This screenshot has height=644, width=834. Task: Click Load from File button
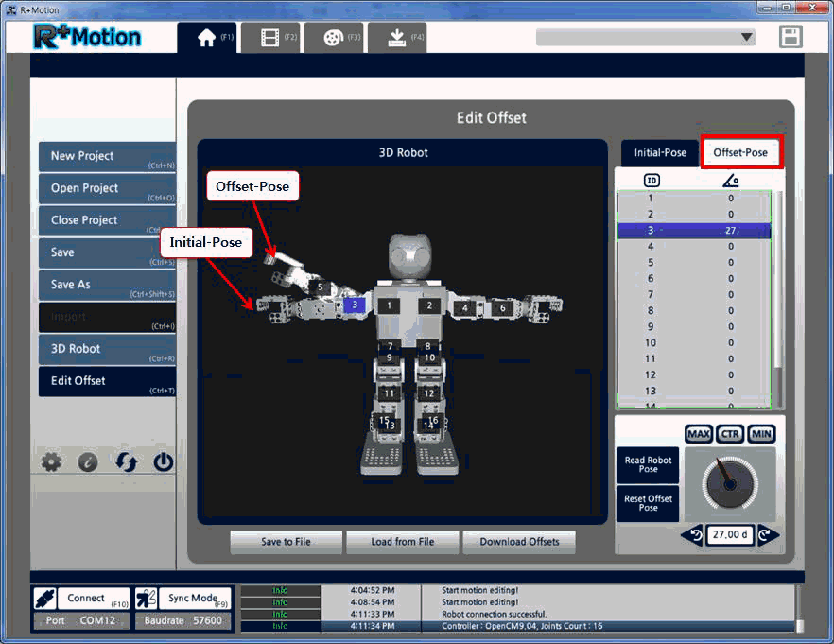click(403, 542)
